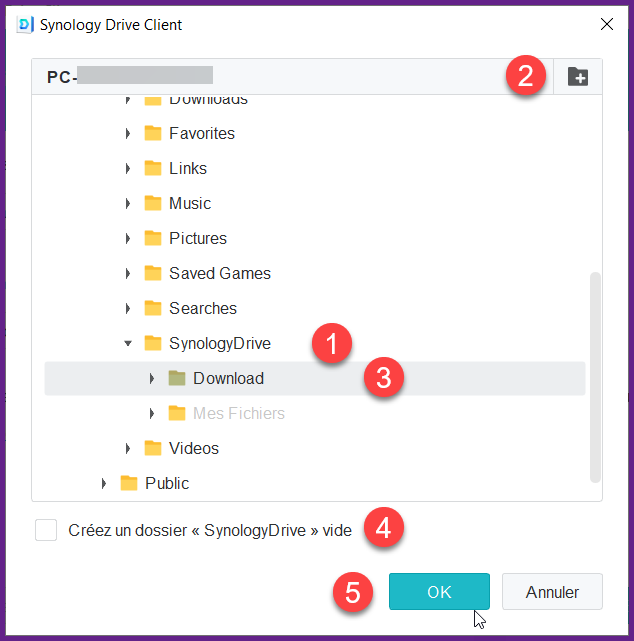
Task: Expand the Download subfolder
Action: (x=152, y=378)
